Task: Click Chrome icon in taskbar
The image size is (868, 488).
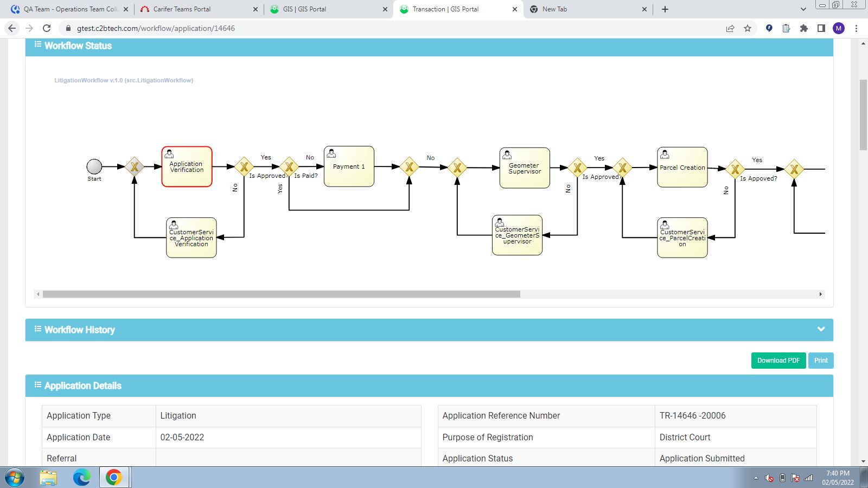Action: tap(114, 478)
